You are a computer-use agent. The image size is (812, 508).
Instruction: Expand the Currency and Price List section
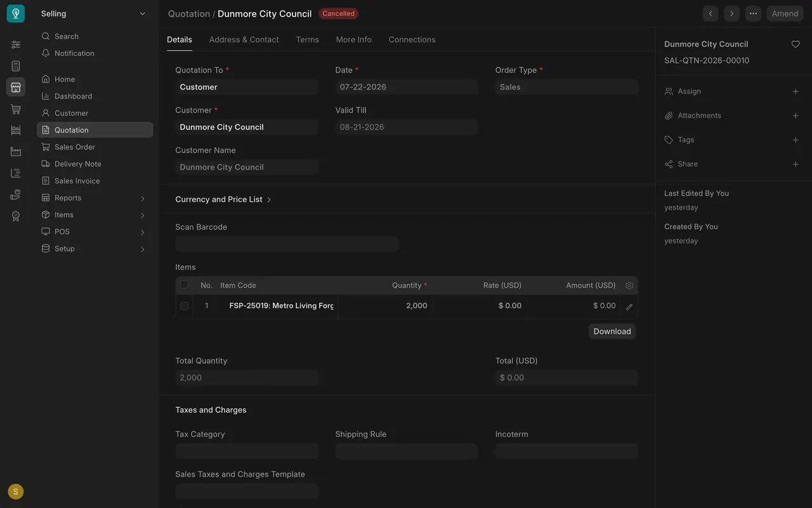tap(223, 199)
